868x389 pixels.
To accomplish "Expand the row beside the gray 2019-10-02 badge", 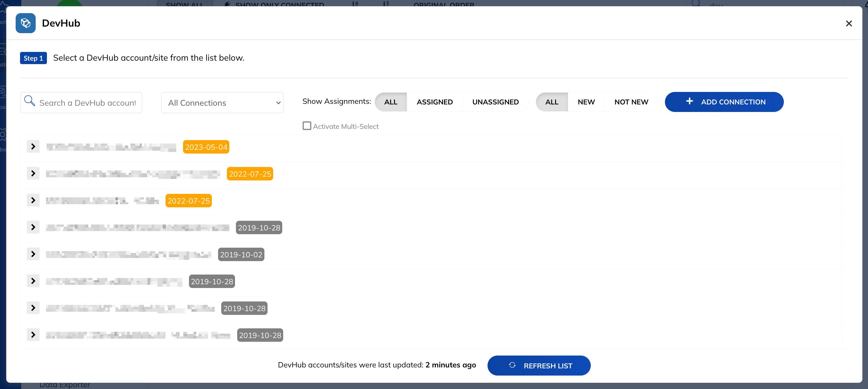I will coord(33,254).
